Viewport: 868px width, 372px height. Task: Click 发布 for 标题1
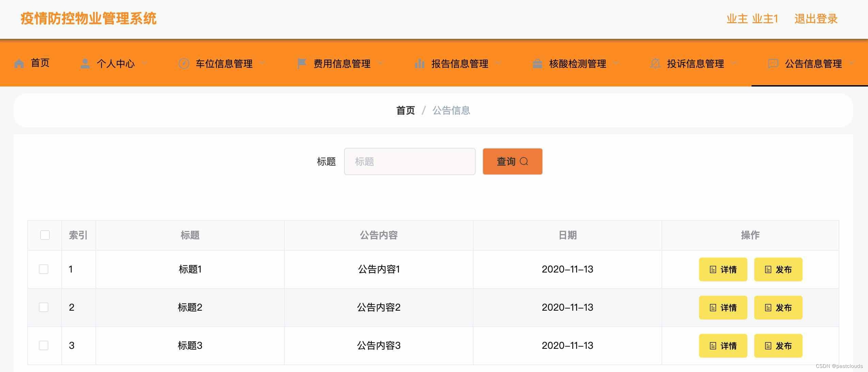778,269
